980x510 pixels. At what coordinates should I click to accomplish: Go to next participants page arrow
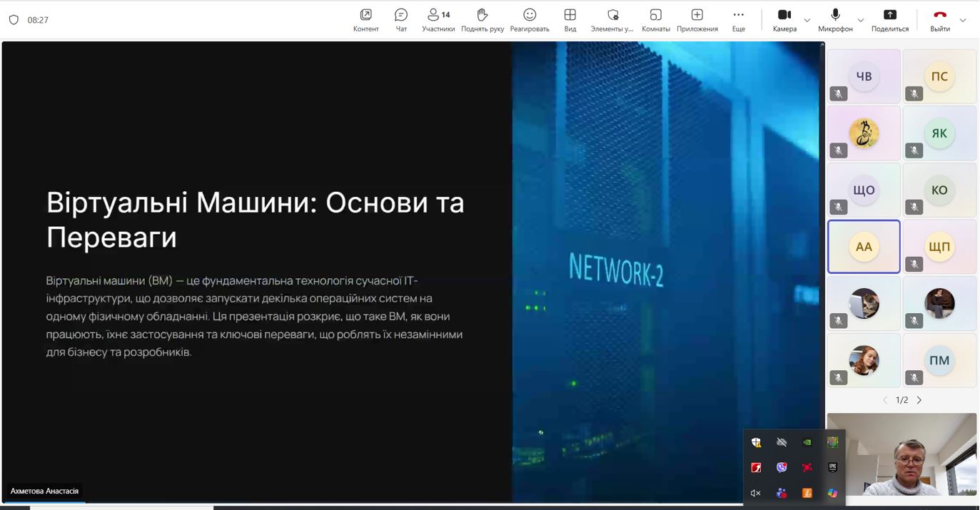coord(919,400)
